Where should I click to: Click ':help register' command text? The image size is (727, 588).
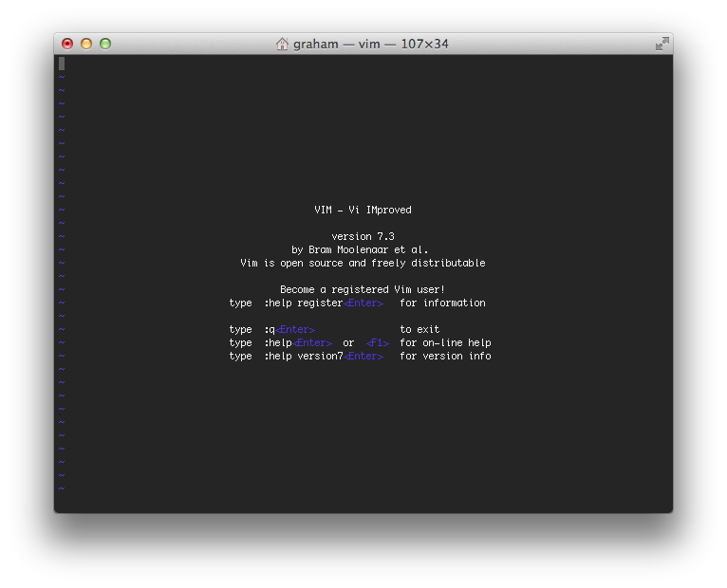point(303,303)
